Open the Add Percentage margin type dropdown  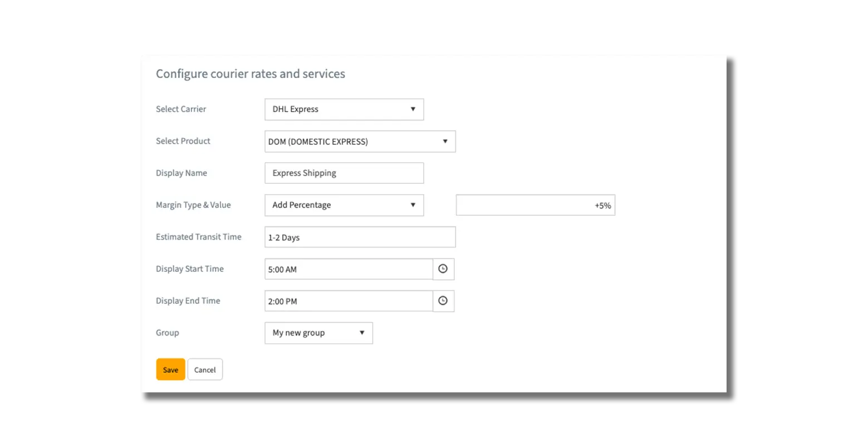click(x=344, y=205)
